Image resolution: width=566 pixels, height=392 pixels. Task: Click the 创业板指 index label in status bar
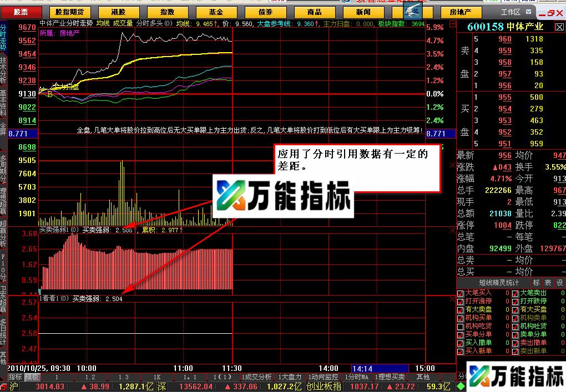(324, 386)
